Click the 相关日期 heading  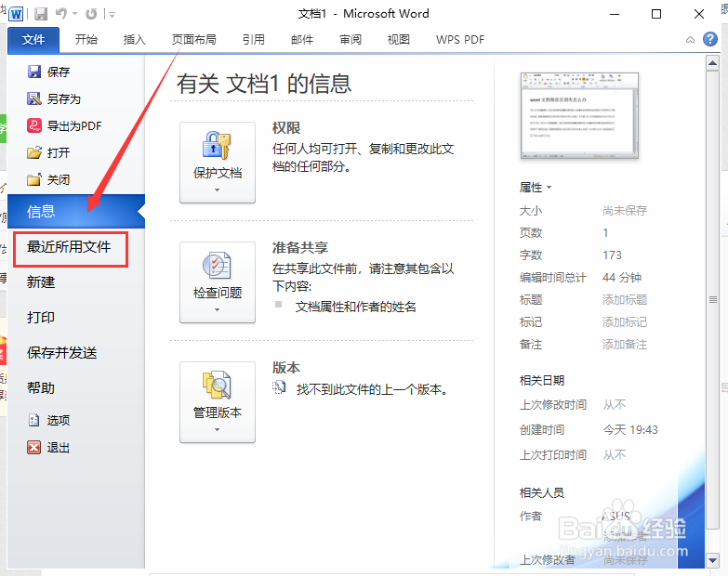tap(542, 381)
